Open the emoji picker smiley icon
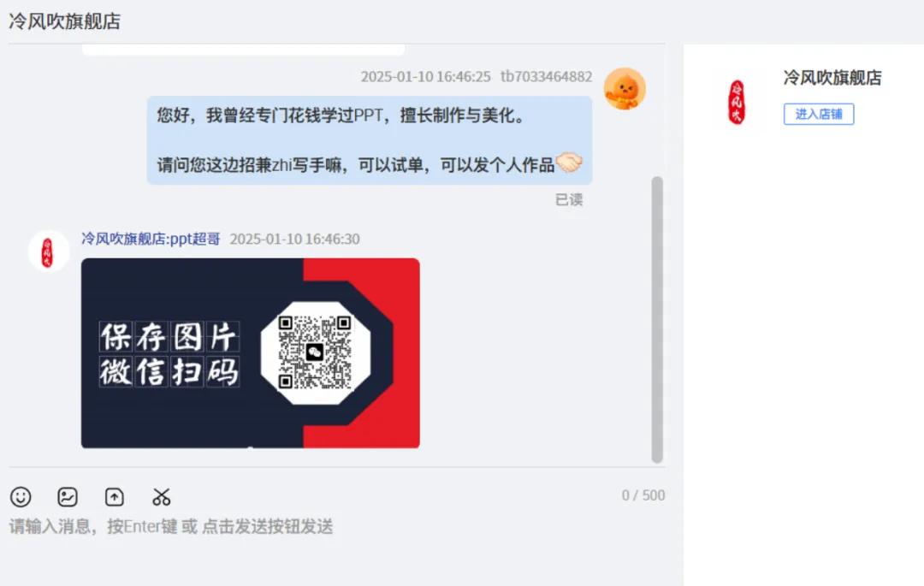The height and width of the screenshot is (586, 924). click(21, 497)
